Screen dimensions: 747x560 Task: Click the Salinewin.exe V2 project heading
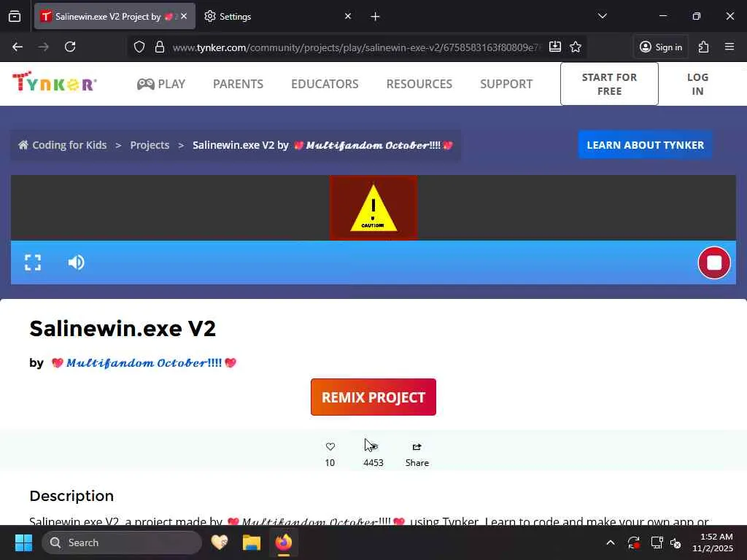click(x=123, y=328)
